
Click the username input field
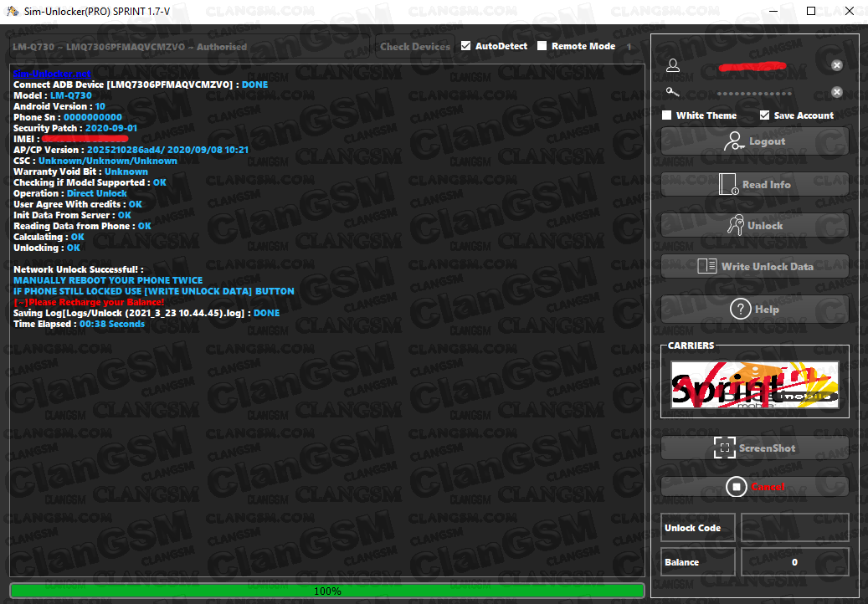(x=754, y=66)
